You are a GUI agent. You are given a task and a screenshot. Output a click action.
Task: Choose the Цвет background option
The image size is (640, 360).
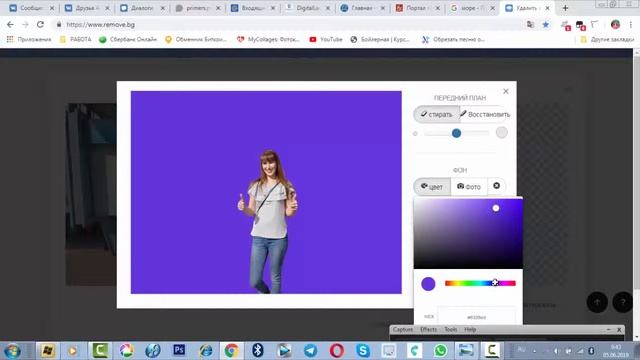pyautogui.click(x=432, y=187)
